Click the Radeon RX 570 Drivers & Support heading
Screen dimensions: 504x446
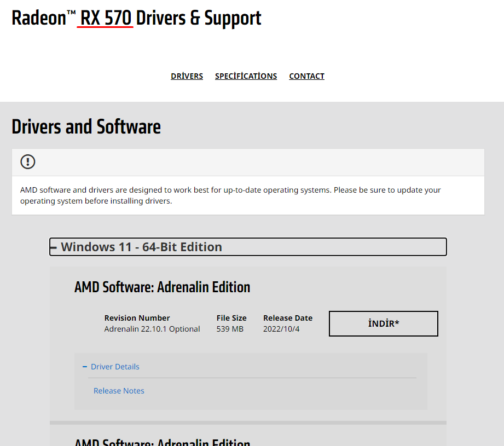pyautogui.click(x=136, y=18)
